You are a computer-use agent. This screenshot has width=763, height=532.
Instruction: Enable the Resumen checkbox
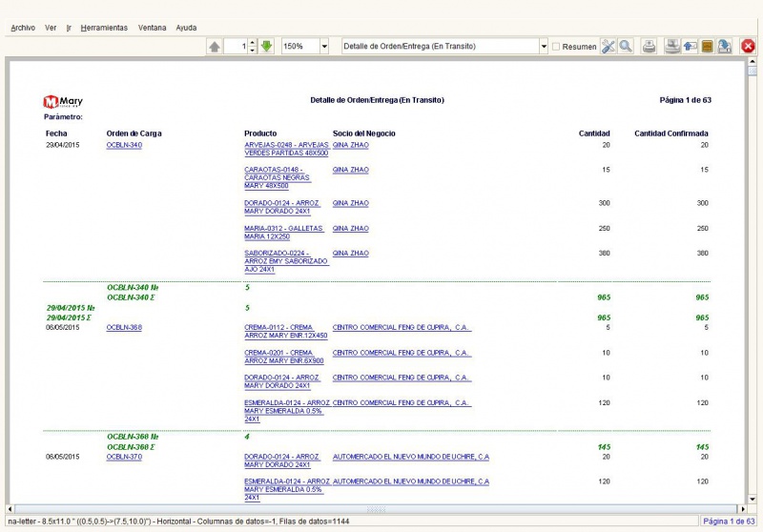[x=556, y=46]
